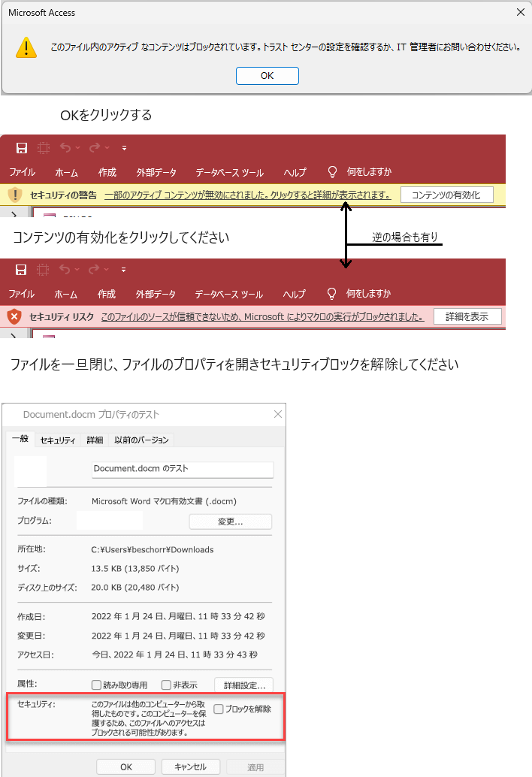The height and width of the screenshot is (777, 532).
Task: Select 作成 tab in the upper Access ribbon
Action: [x=107, y=172]
